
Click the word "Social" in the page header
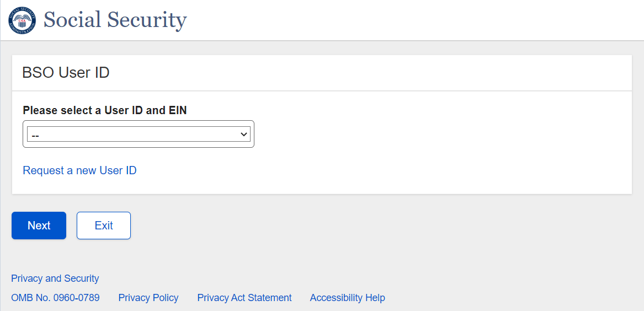(x=72, y=20)
